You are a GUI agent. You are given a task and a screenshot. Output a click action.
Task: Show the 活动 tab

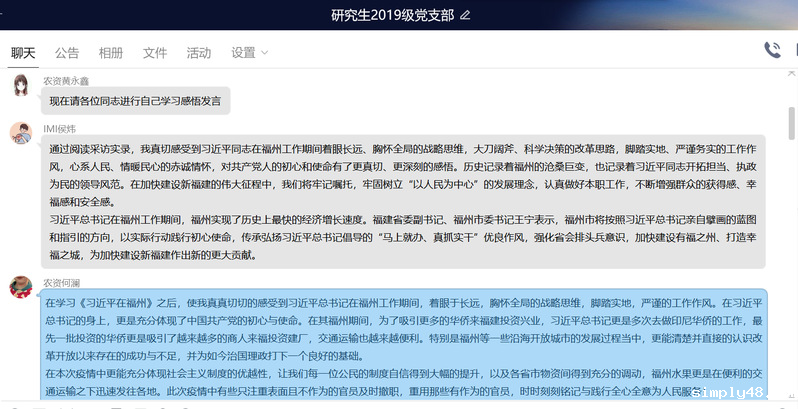click(199, 52)
